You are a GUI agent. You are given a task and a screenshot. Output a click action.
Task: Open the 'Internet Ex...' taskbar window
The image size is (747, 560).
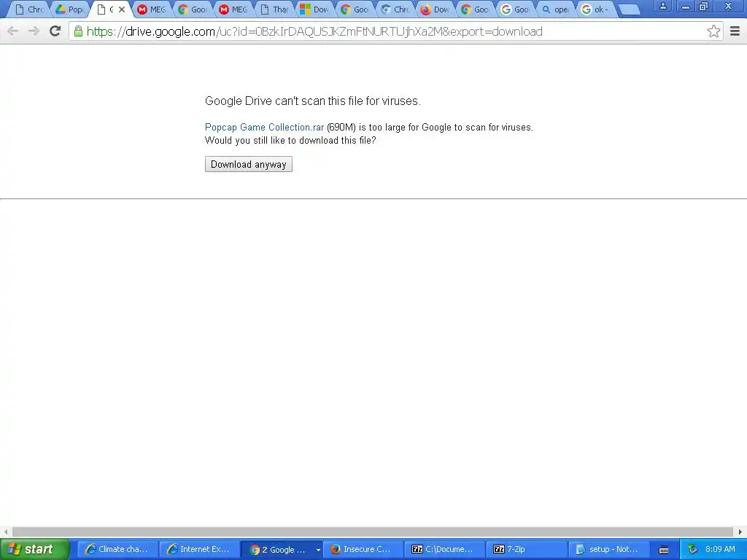click(199, 550)
